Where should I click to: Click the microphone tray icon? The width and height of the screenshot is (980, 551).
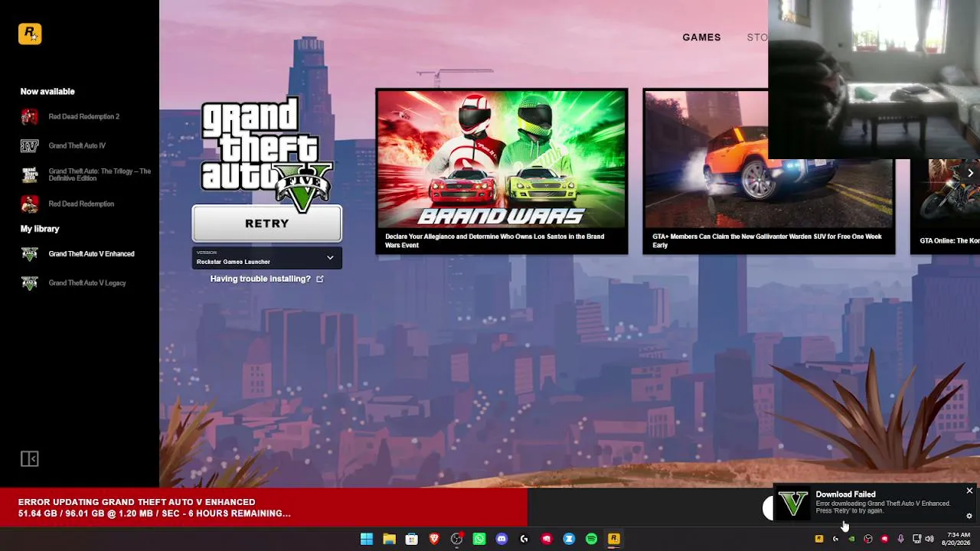(900, 539)
